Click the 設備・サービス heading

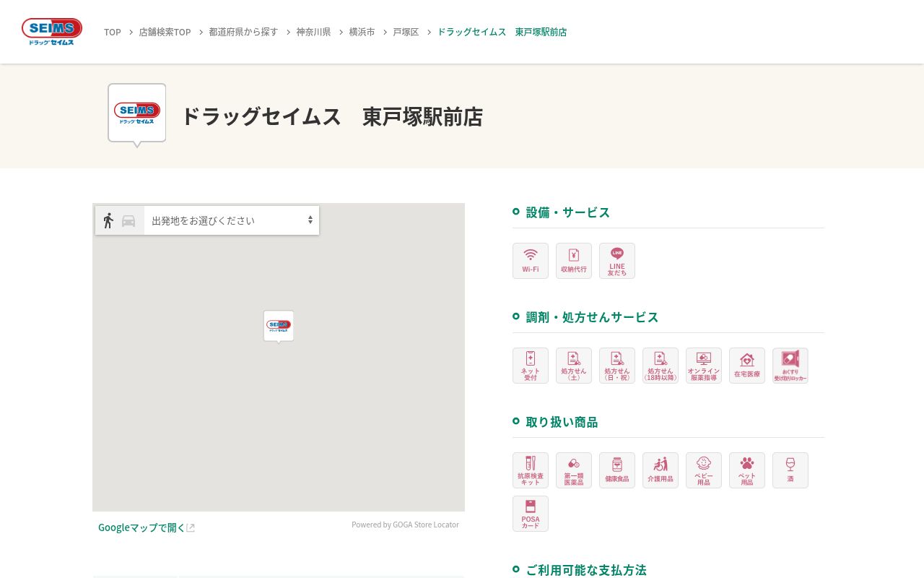568,212
